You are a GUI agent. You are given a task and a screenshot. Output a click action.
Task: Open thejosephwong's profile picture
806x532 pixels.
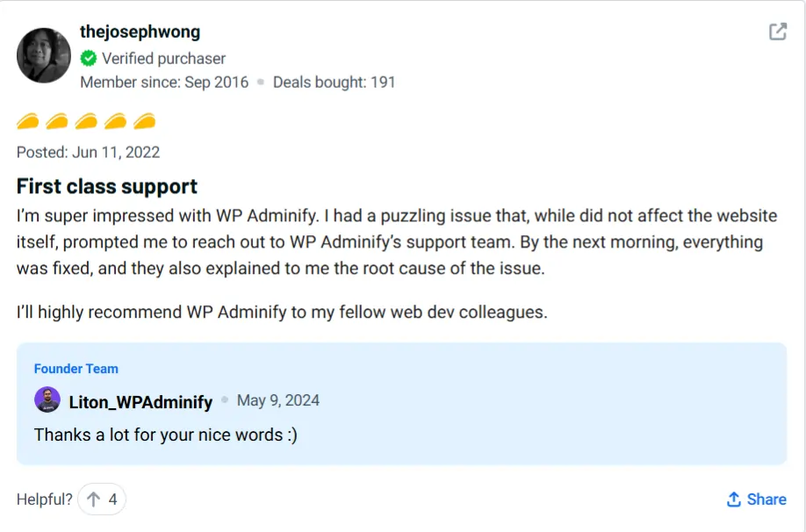pyautogui.click(x=43, y=54)
